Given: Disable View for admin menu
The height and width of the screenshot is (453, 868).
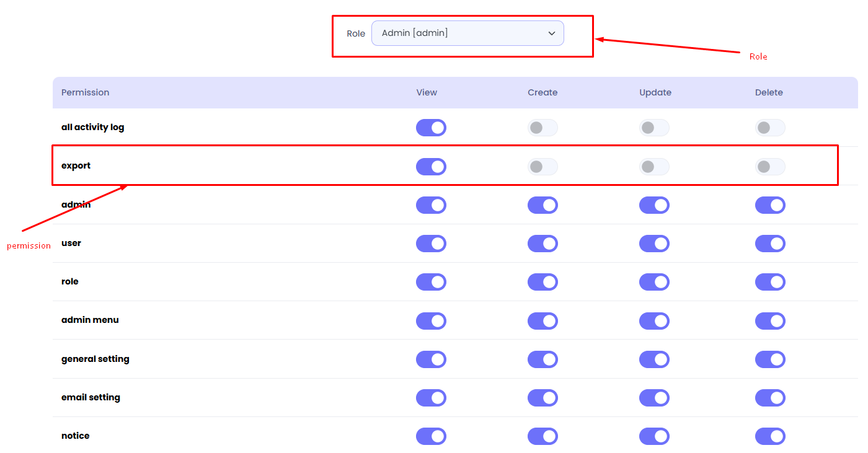Looking at the screenshot, I should [x=431, y=321].
